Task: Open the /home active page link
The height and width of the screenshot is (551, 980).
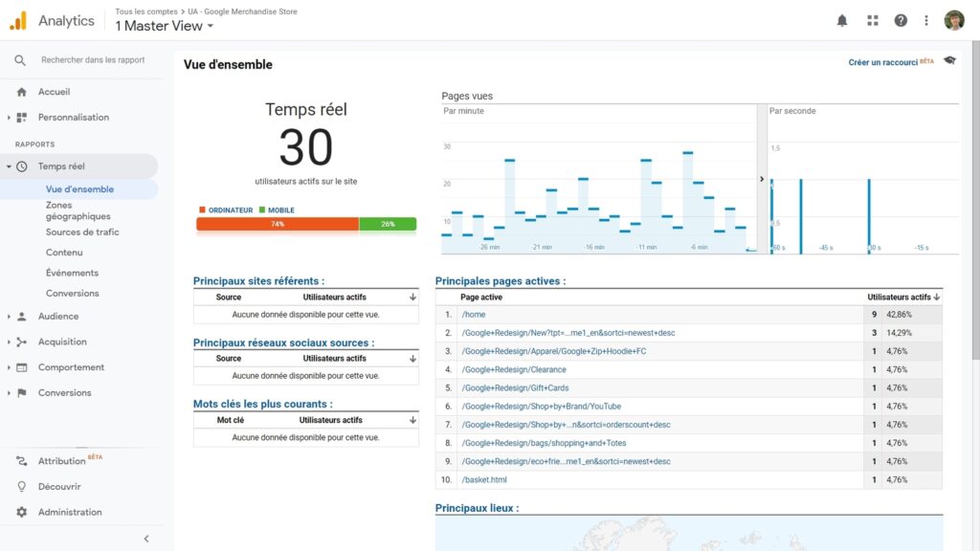Action: tap(474, 314)
